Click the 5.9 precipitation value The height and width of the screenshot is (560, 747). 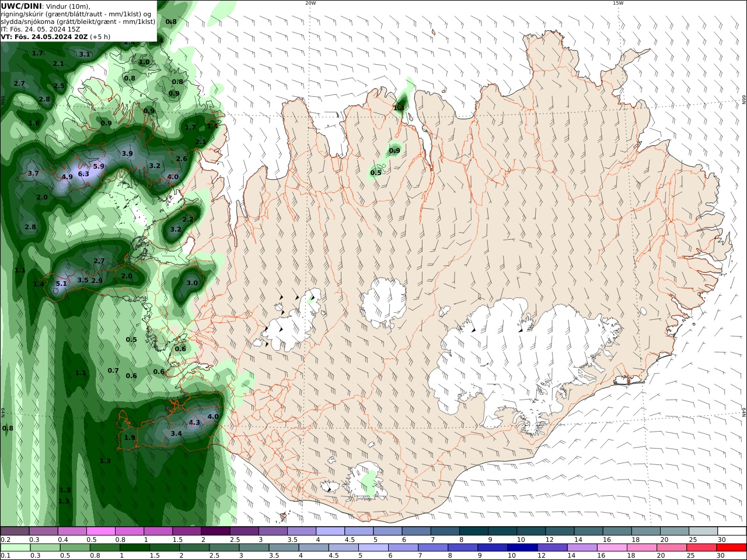(99, 166)
